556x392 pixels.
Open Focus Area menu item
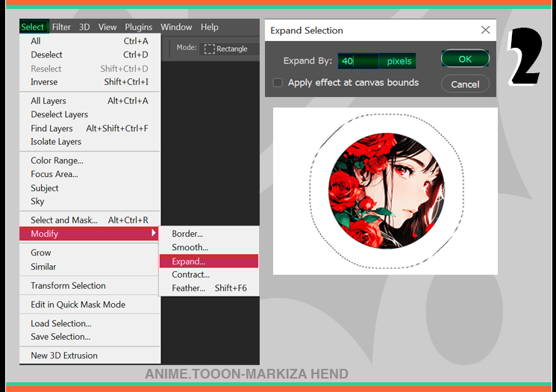(90, 174)
